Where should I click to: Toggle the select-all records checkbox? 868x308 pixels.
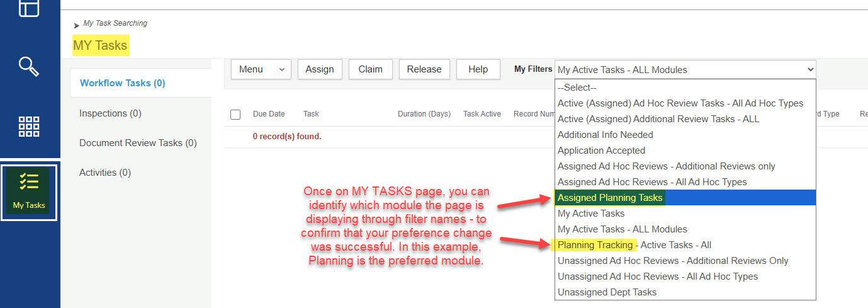[235, 115]
